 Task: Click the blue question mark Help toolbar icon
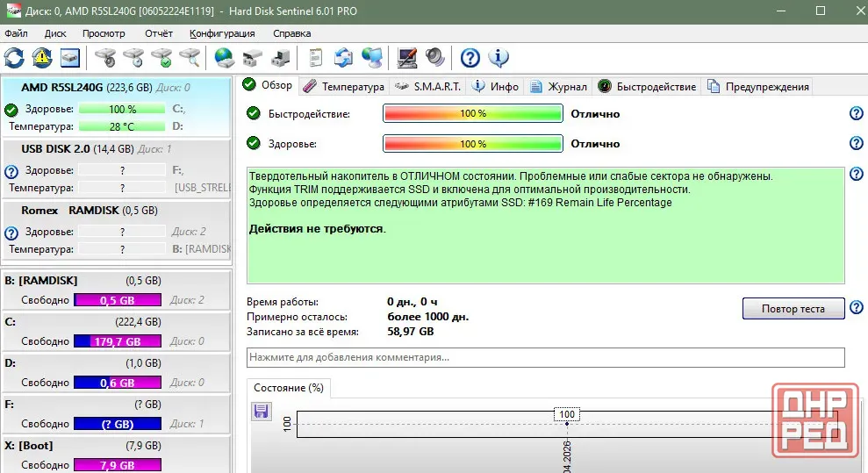click(x=470, y=58)
